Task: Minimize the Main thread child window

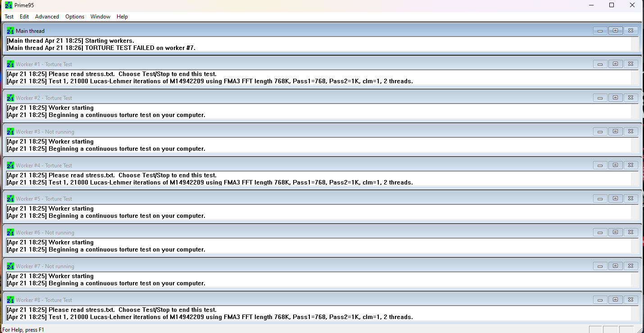Action: [600, 31]
